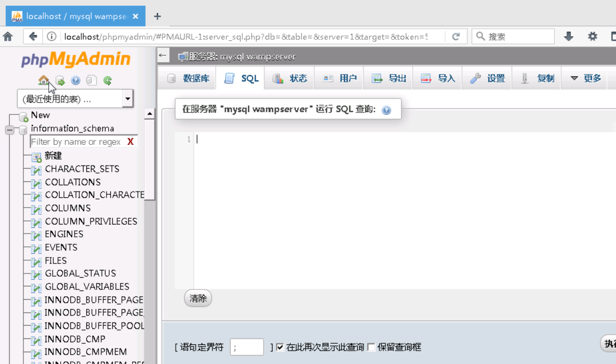The width and height of the screenshot is (616, 364).
Task: Click the SQL documentation page icon
Action: tap(92, 80)
